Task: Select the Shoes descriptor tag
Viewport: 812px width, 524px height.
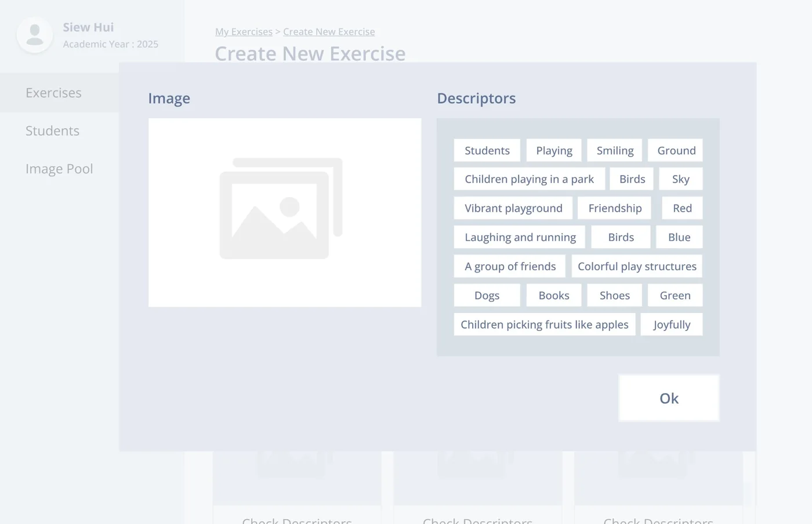Action: coord(615,296)
